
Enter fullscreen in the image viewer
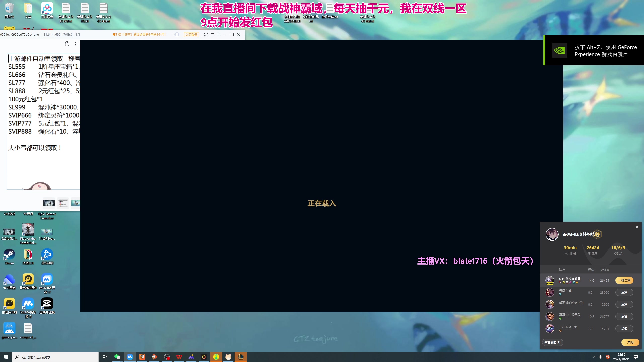[206, 35]
